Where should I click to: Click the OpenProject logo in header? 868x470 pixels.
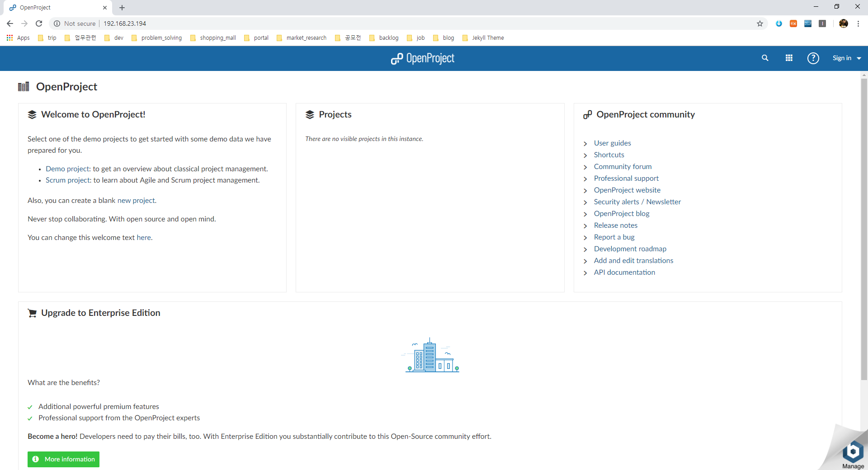coord(423,58)
